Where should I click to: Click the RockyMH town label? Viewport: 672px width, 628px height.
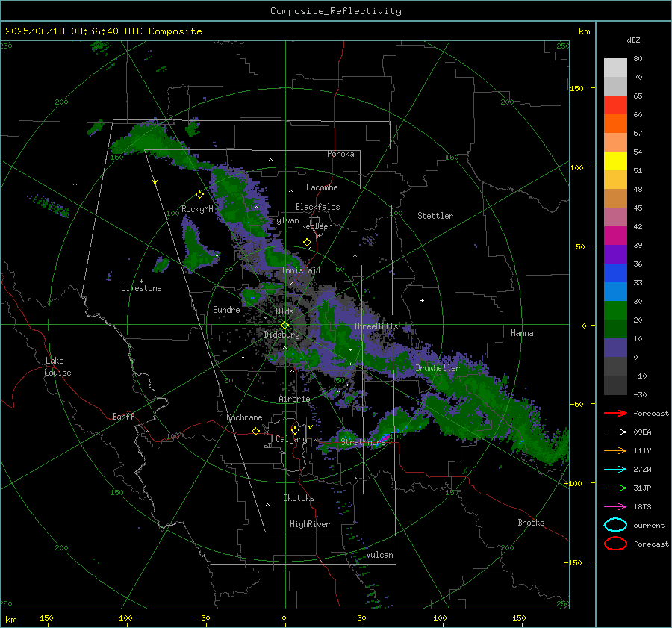click(197, 209)
